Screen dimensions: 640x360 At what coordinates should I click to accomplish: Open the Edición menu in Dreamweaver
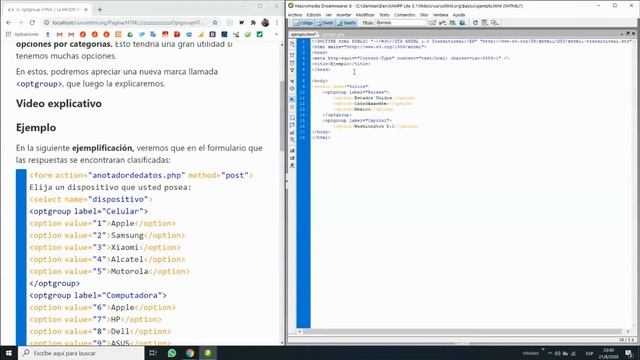click(x=313, y=15)
